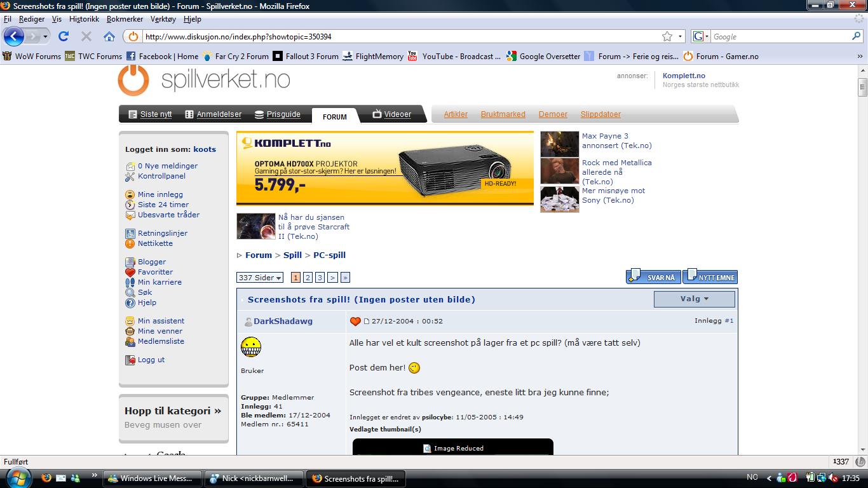This screenshot has height=488, width=868.
Task: Click the Søk magnifier icon
Action: point(130,292)
